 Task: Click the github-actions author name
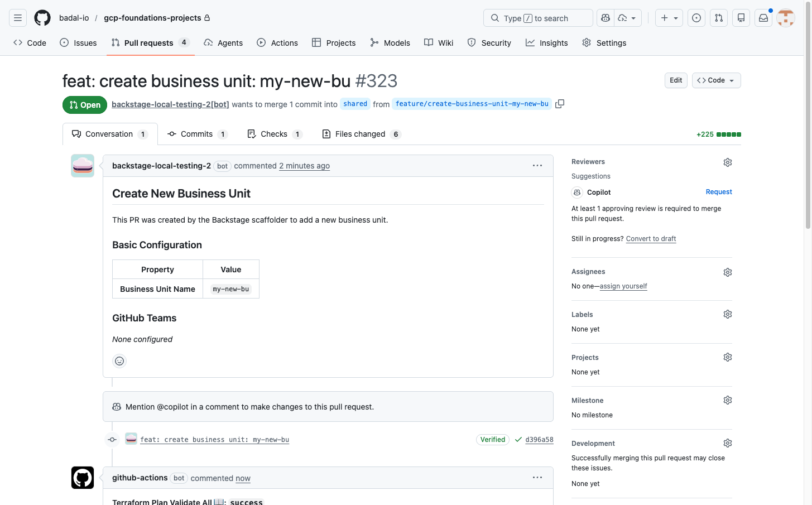(140, 478)
